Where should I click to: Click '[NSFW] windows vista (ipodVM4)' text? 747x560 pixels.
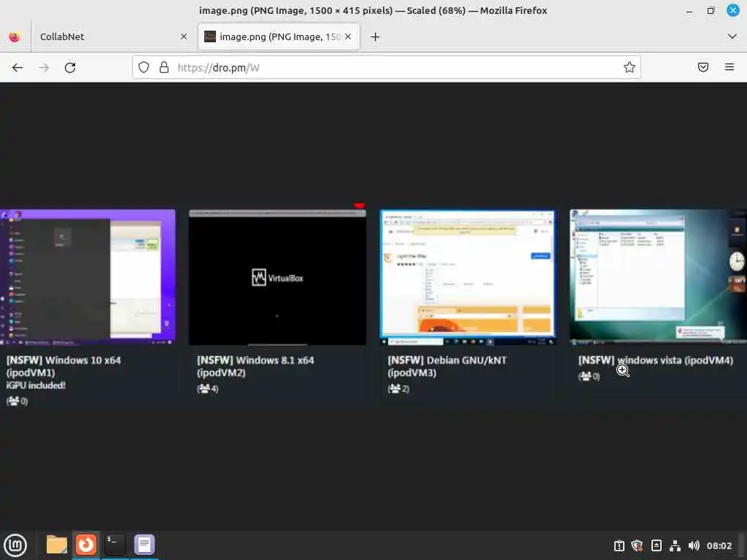(x=656, y=360)
